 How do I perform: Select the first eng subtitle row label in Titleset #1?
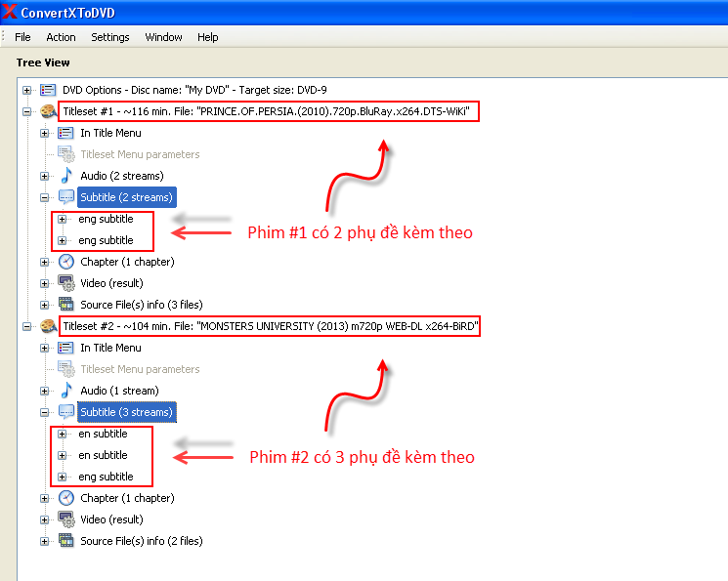point(106,219)
